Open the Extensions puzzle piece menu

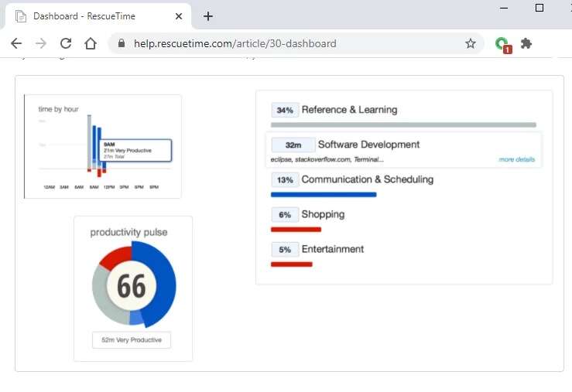[526, 44]
